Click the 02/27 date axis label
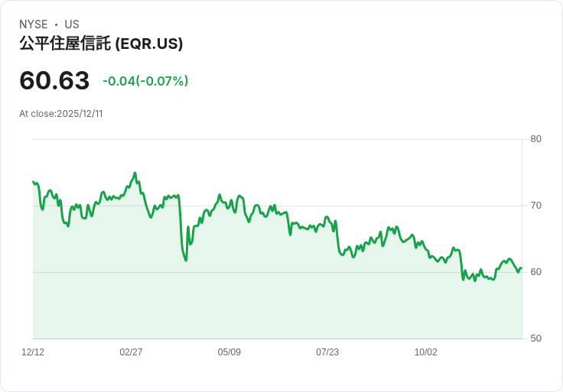This screenshot has height=392, width=563. [x=131, y=352]
